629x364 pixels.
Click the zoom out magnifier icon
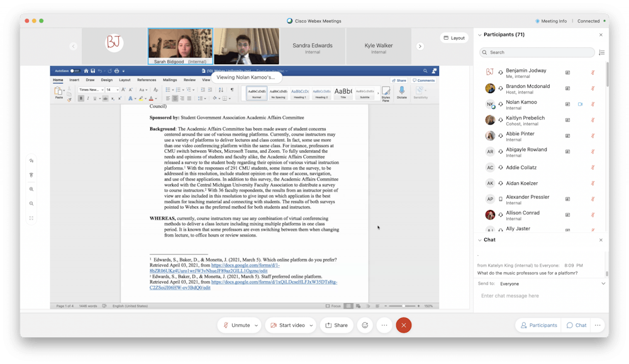31,204
